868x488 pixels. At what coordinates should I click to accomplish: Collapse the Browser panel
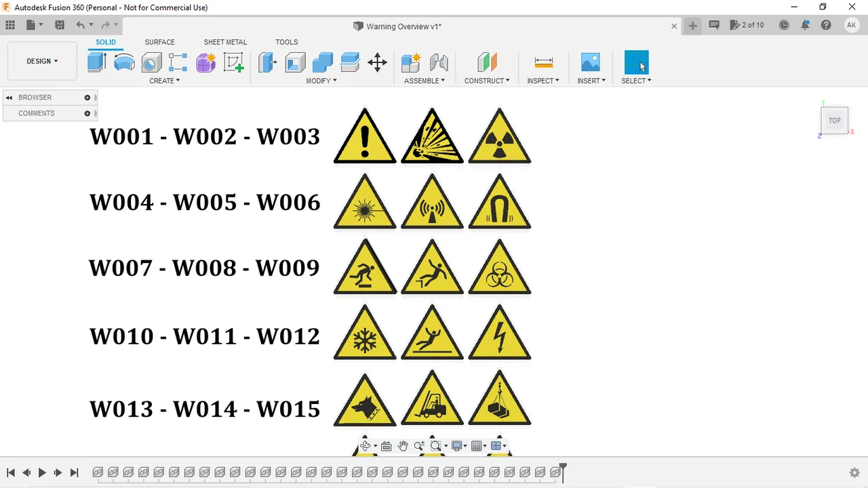tap(9, 97)
